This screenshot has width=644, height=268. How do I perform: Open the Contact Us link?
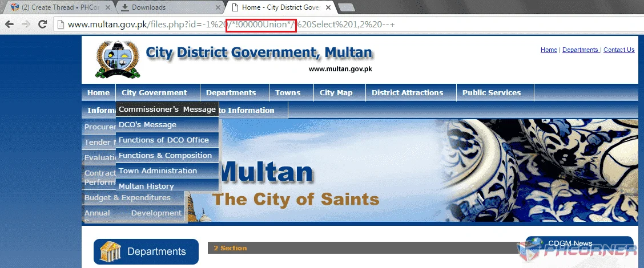(x=619, y=50)
